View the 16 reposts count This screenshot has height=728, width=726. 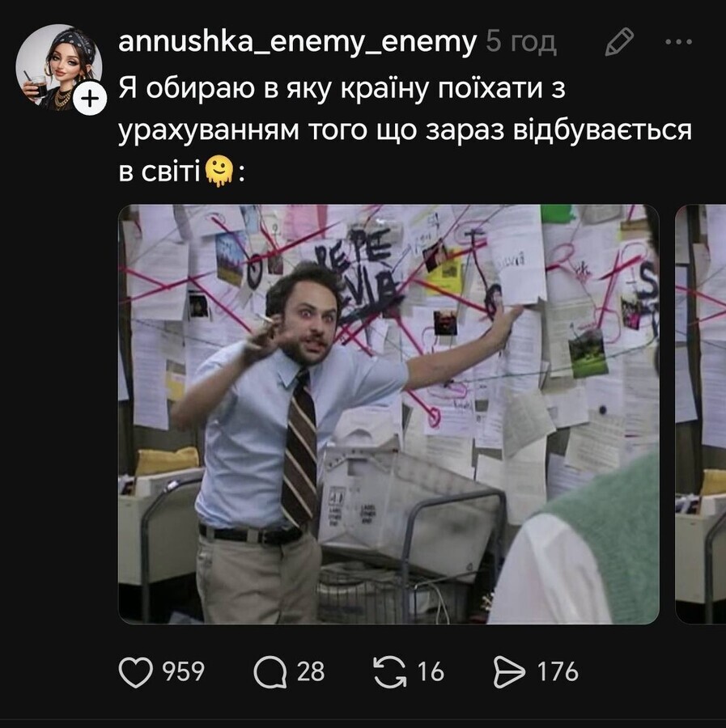click(431, 672)
